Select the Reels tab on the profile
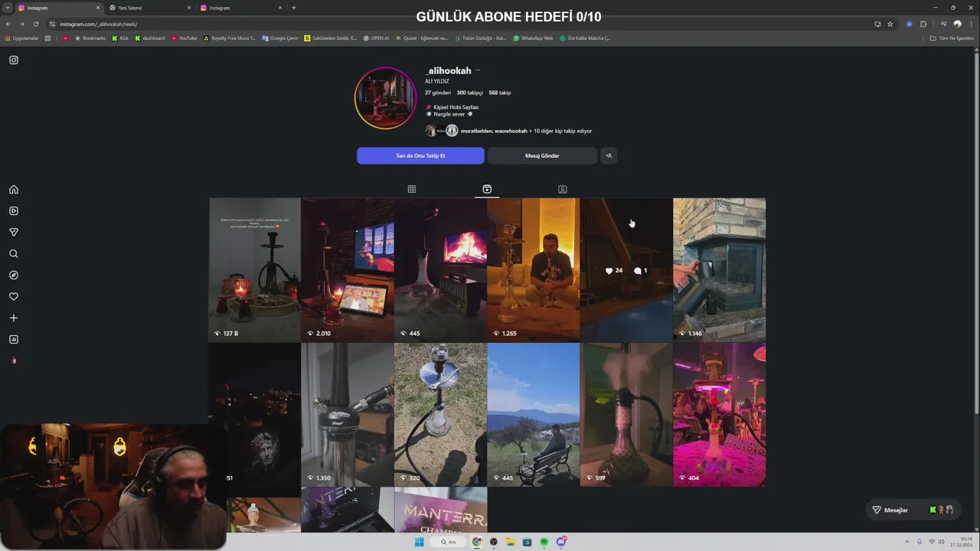 (487, 189)
